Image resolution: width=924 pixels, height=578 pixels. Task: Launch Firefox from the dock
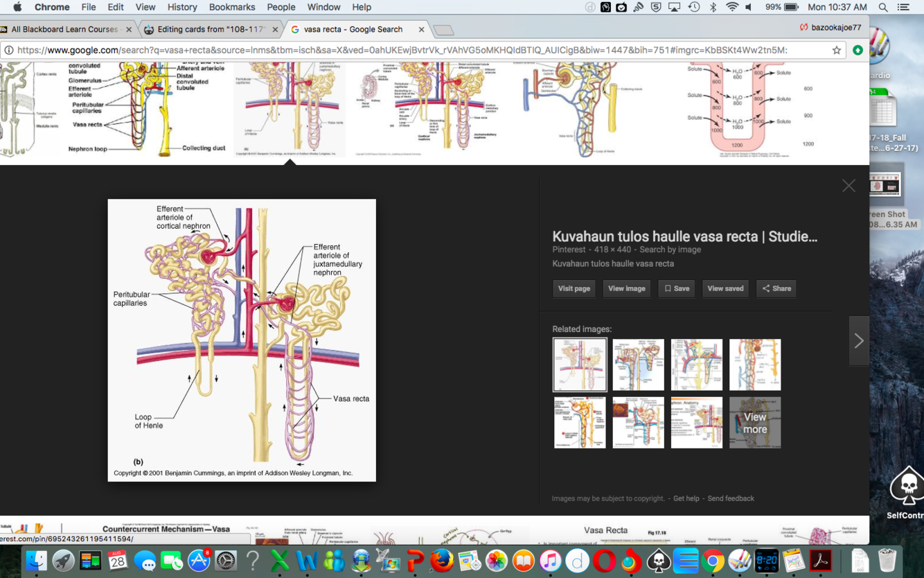coord(441,560)
